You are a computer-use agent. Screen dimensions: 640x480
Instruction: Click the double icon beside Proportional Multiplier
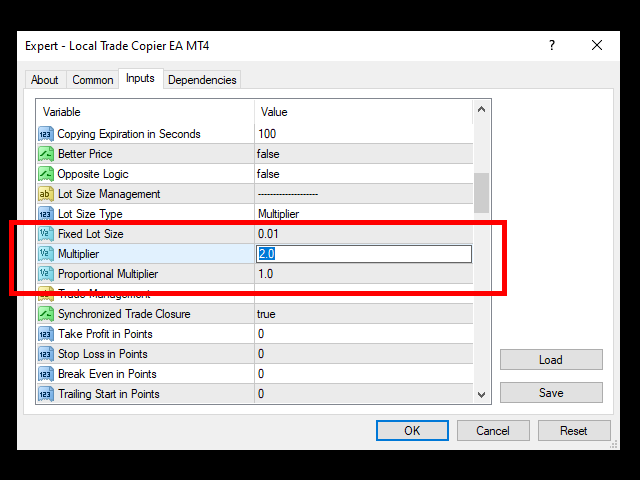[x=46, y=274]
